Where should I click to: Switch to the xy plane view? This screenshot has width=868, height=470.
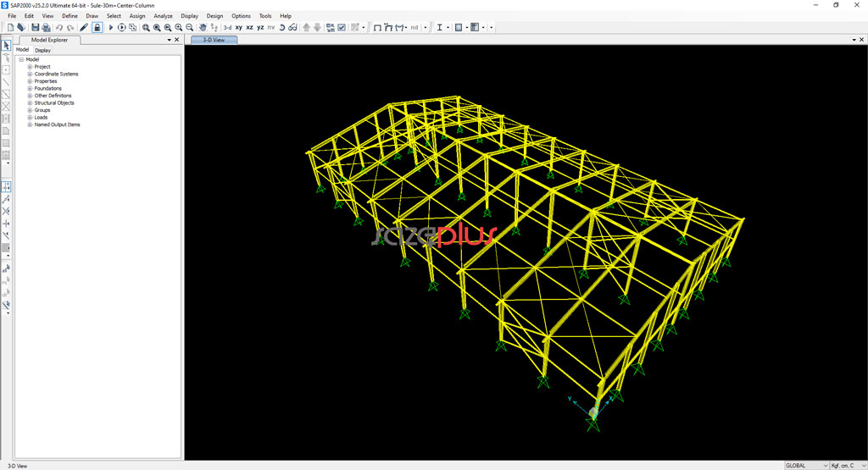(238, 27)
